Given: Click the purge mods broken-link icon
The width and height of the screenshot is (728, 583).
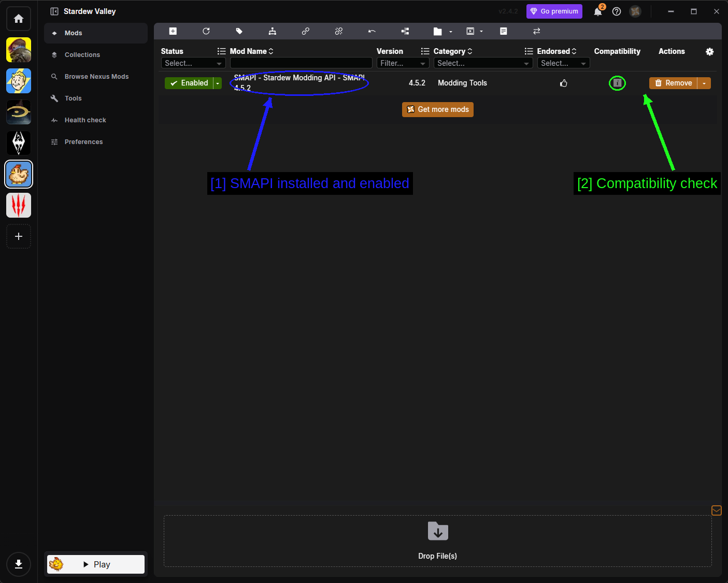Looking at the screenshot, I should click(x=339, y=31).
